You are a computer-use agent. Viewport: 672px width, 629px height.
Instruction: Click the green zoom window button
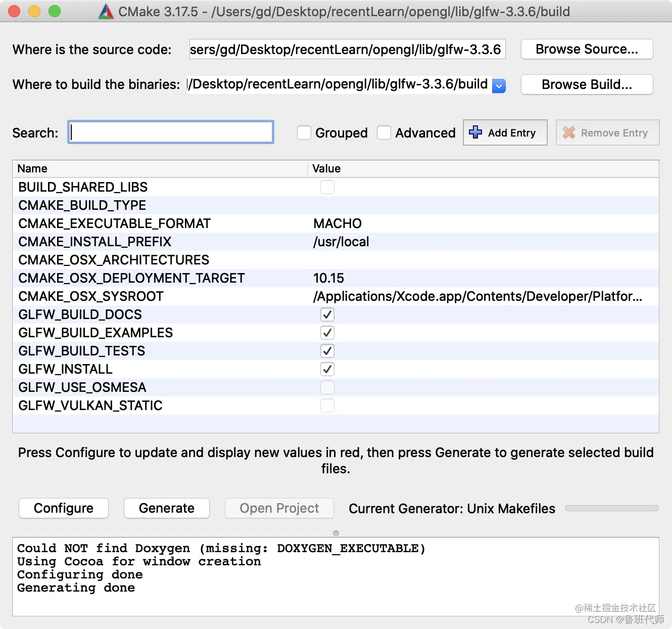point(55,11)
